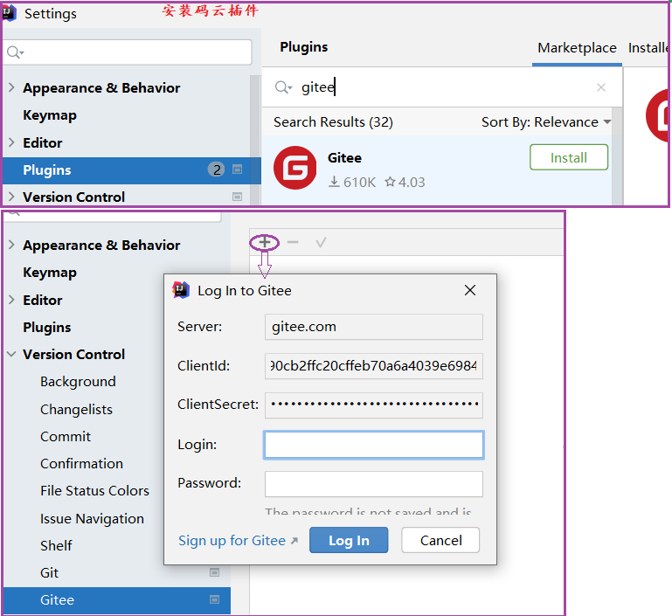Click the IntelliJ icon in Settings title bar
Image resolution: width=672 pixels, height=616 pixels.
pos(10,13)
